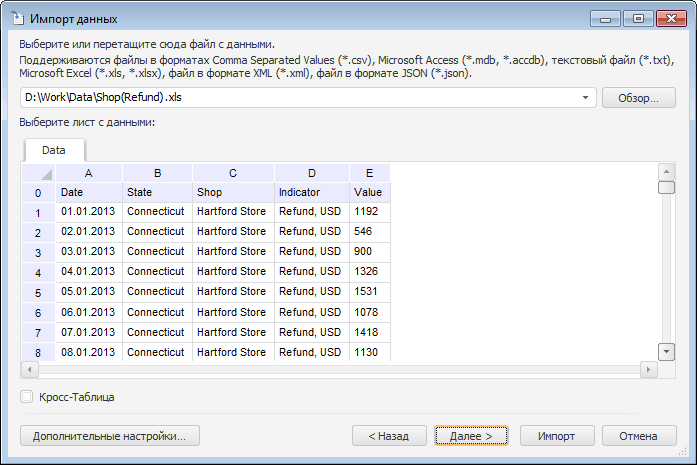
Task: Click the select-all corner of the grid
Action: point(38,173)
